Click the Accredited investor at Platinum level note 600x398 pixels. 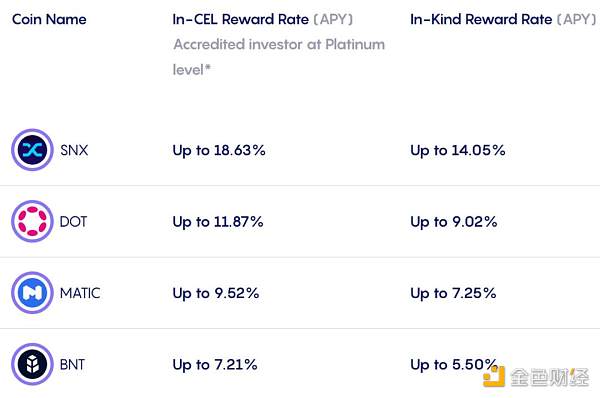tap(279, 57)
